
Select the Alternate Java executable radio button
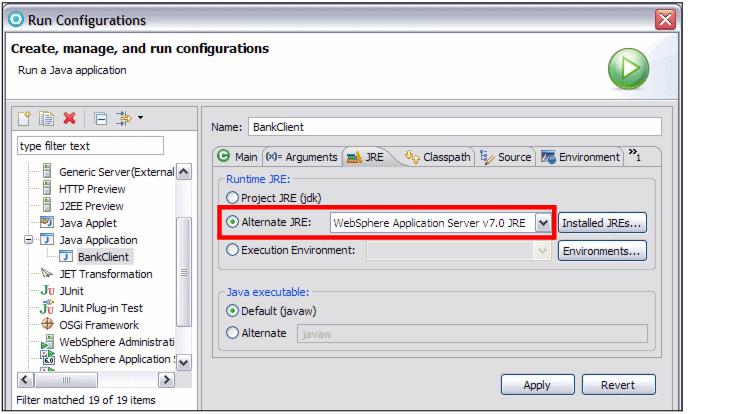[232, 333]
